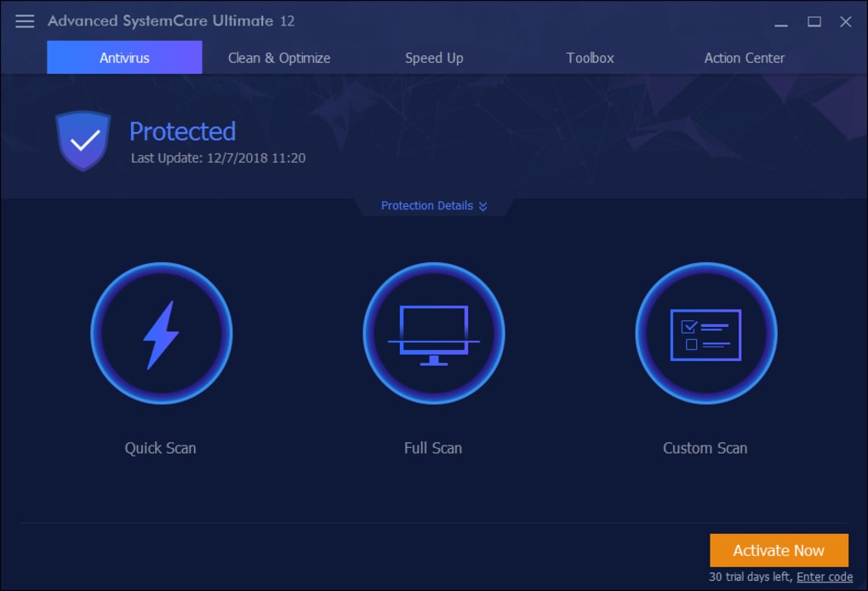
Task: Click the Last Update date text
Action: tap(218, 158)
